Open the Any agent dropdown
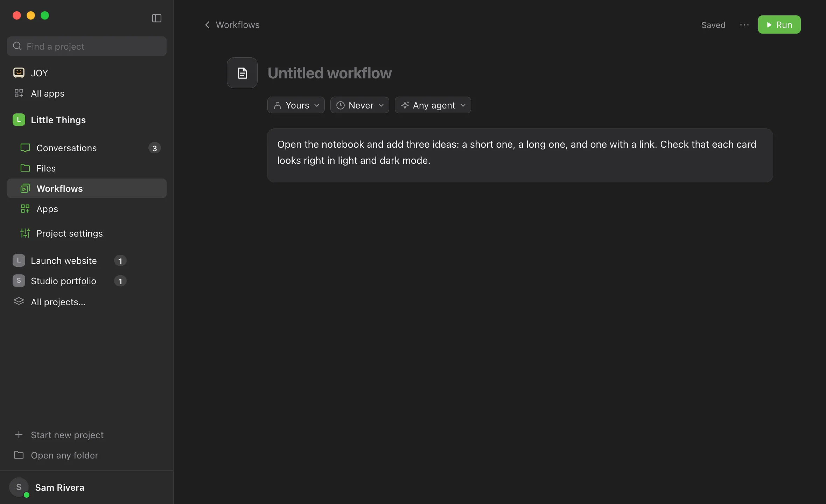Screen dimensions: 826x504 [x=433, y=105]
